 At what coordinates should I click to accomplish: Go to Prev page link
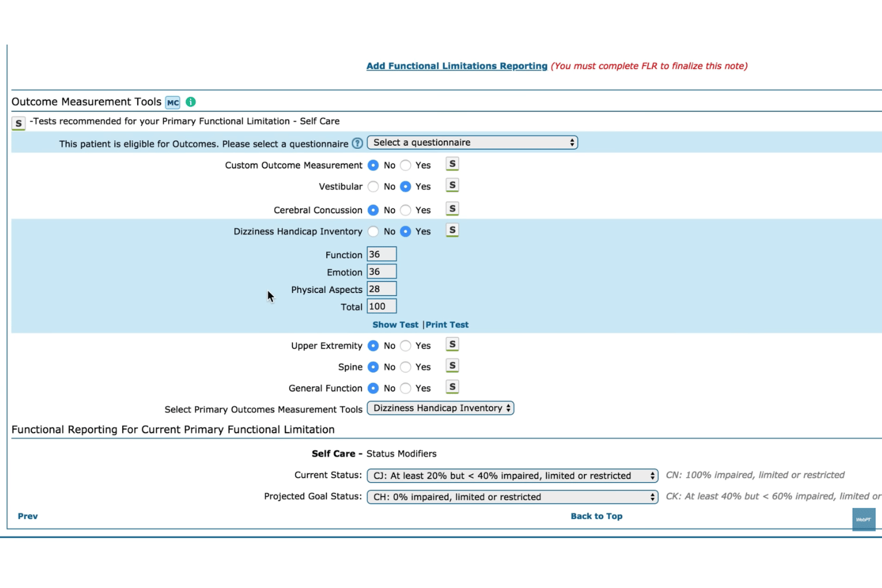click(28, 516)
